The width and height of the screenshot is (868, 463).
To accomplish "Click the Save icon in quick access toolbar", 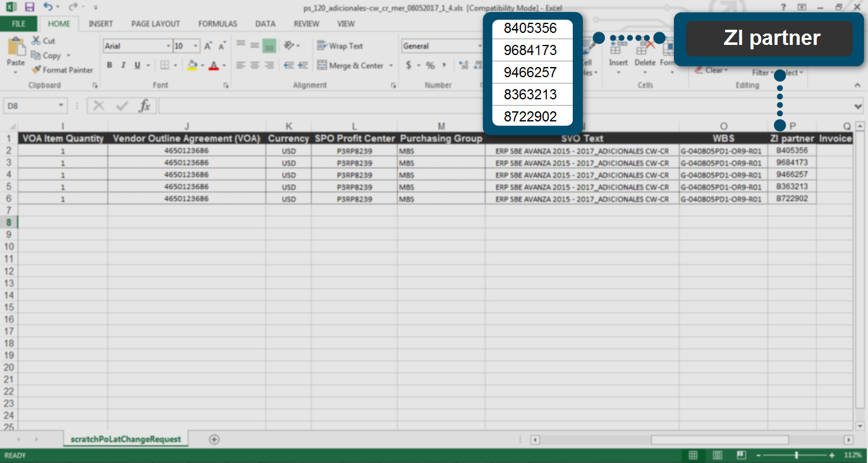I will point(30,7).
